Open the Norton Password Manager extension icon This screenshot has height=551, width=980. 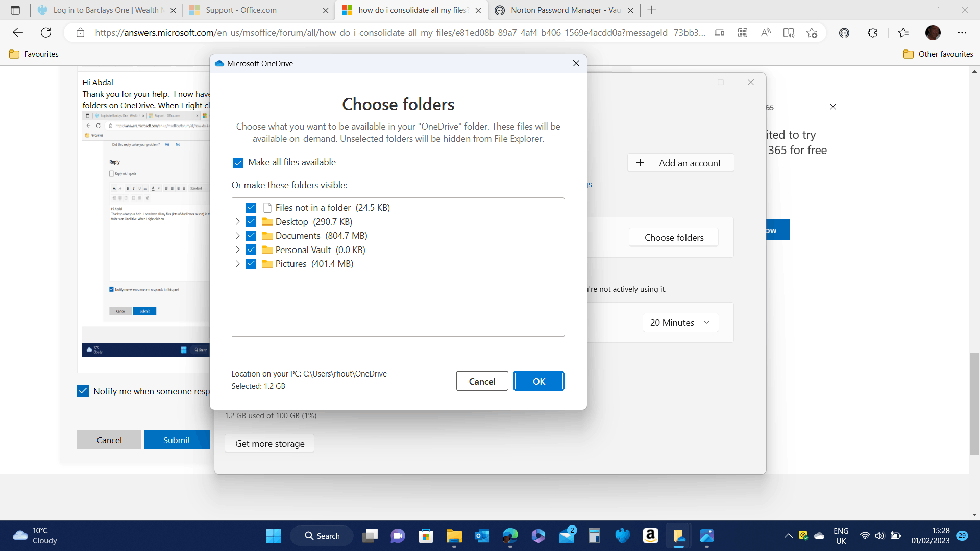click(844, 33)
